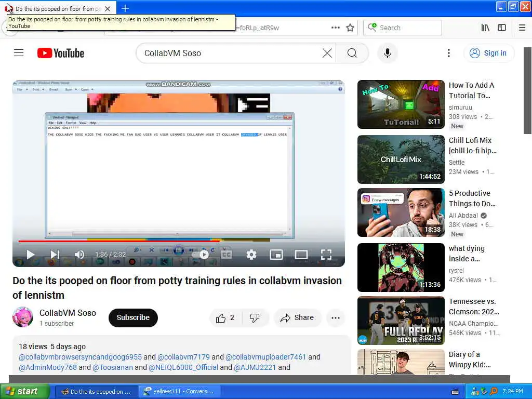Subscribe to CollabVM Soso
The width and height of the screenshot is (532, 399).
coord(133,317)
